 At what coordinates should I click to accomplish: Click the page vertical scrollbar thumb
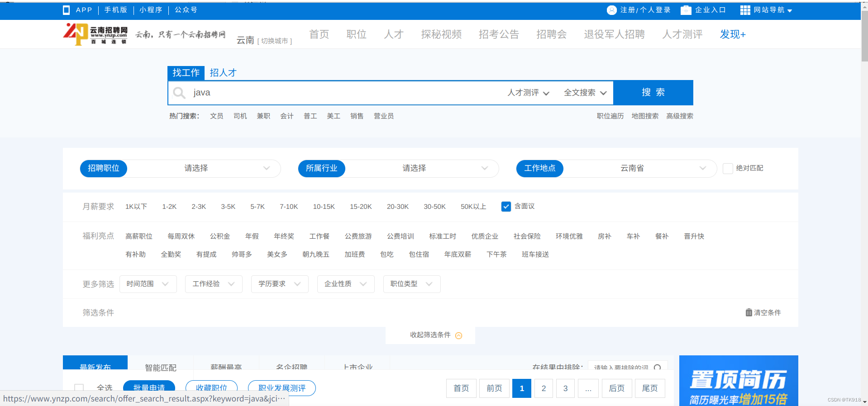pyautogui.click(x=864, y=36)
